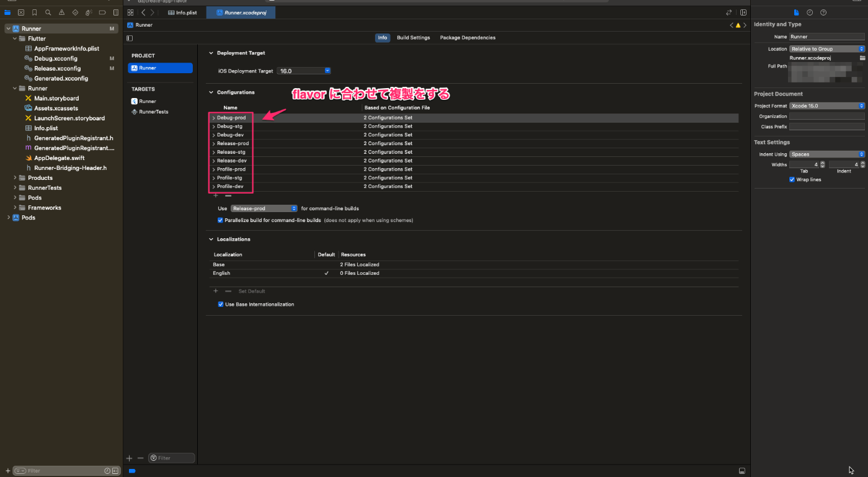Expand the Debug-stg configuration row

coord(214,127)
